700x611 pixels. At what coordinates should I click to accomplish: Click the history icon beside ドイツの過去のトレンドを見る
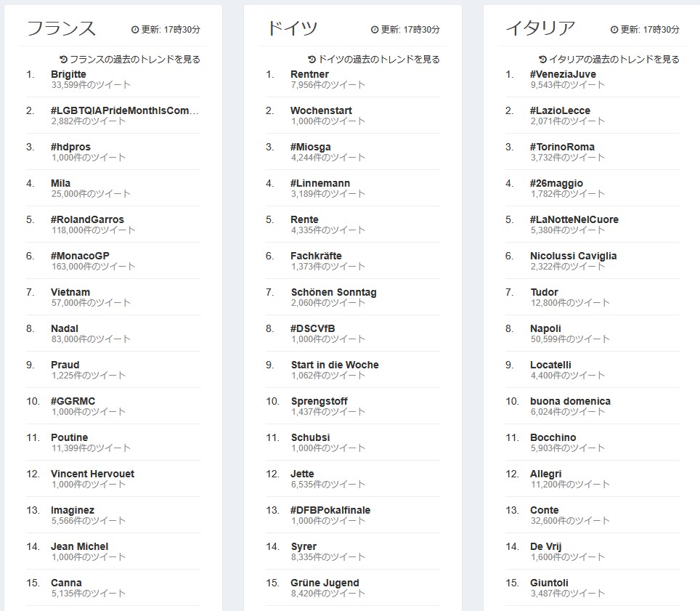point(312,60)
